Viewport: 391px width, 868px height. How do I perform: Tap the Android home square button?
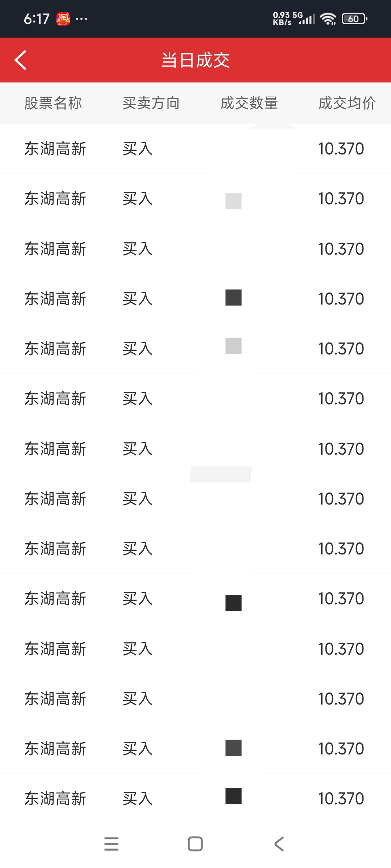coord(195,844)
